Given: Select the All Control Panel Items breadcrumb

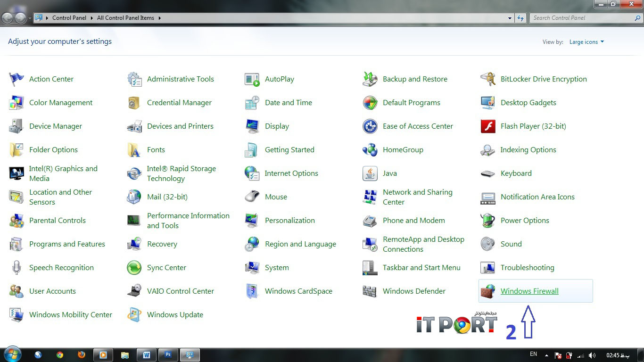Looking at the screenshot, I should pyautogui.click(x=125, y=18).
